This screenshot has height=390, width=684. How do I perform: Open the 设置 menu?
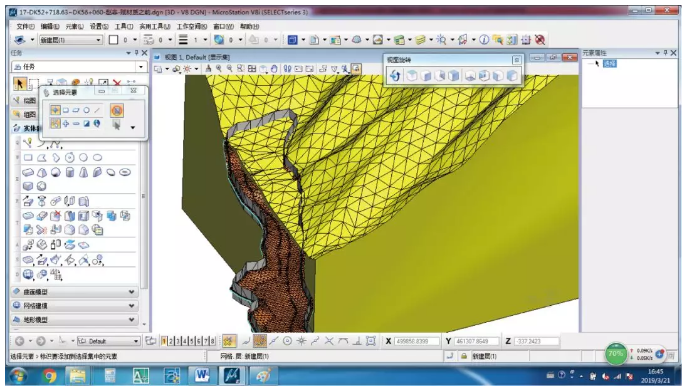coord(99,27)
